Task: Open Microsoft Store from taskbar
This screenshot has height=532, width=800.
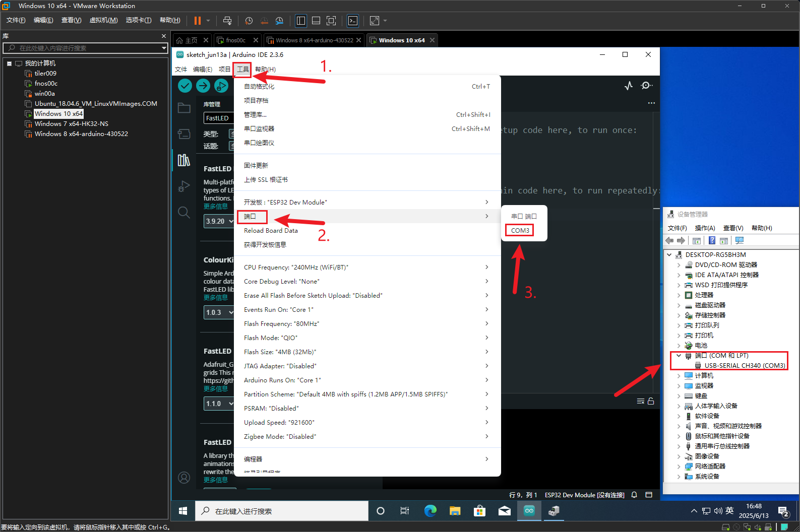Action: click(x=479, y=511)
